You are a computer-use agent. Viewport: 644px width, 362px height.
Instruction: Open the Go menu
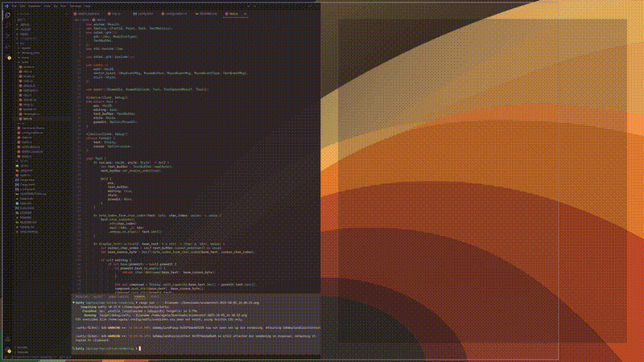(x=56, y=6)
